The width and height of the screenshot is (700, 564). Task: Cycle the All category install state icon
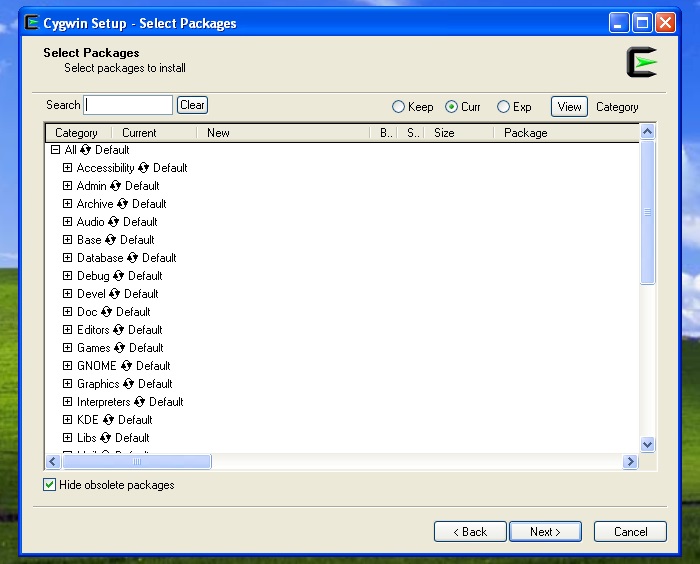(85, 150)
